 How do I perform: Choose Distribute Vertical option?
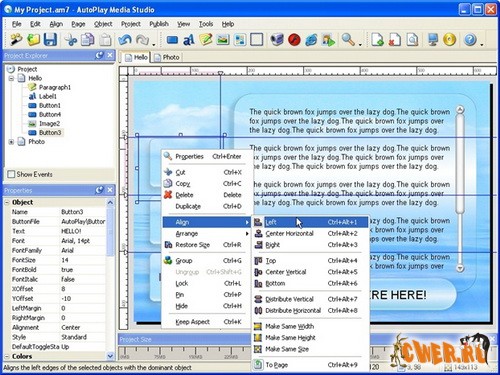click(311, 299)
